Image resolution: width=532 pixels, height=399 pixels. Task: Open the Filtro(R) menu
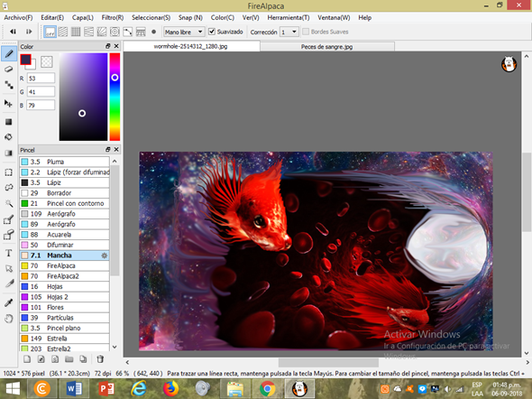click(x=113, y=18)
